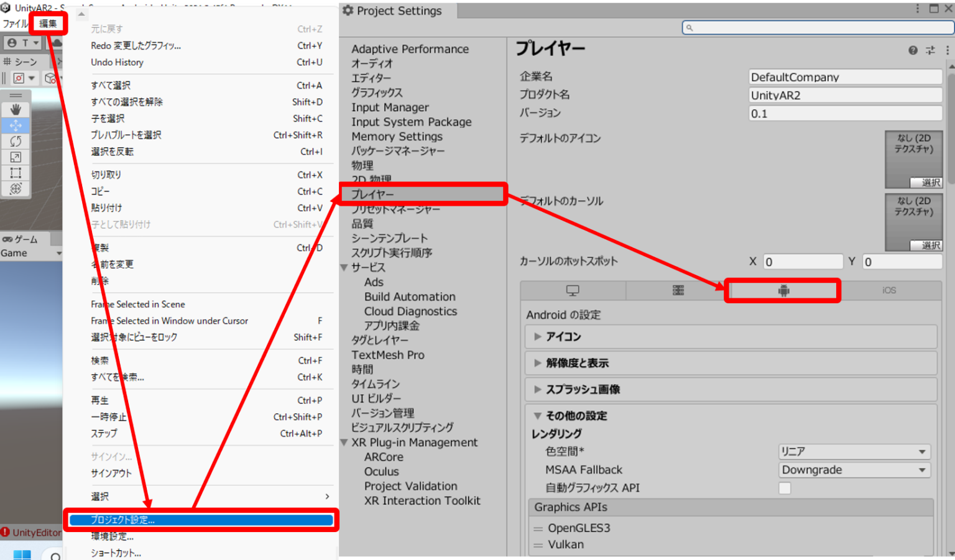Select the Hand tool in the Scene toolbar
Image resolution: width=955 pixels, height=560 pixels.
coord(16,109)
